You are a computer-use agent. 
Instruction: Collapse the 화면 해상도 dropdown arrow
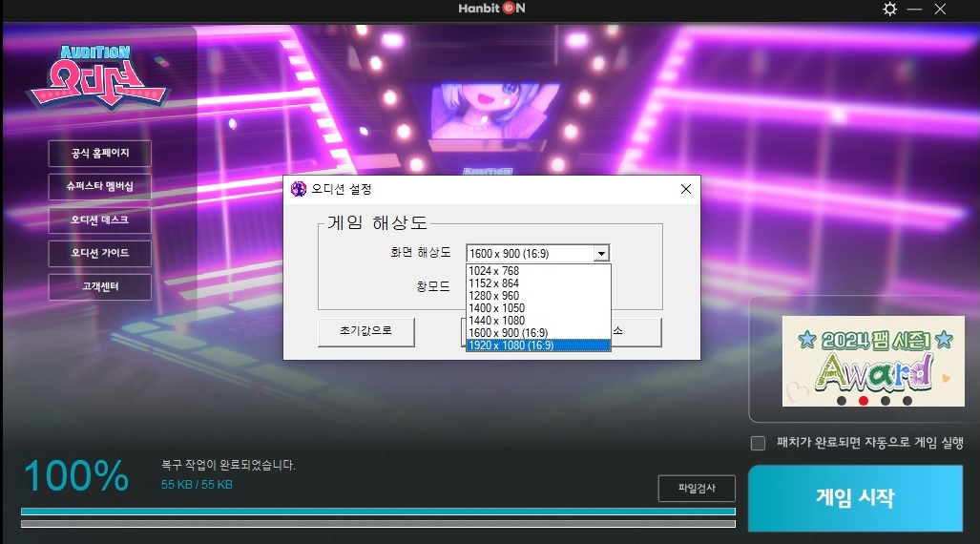tap(601, 253)
